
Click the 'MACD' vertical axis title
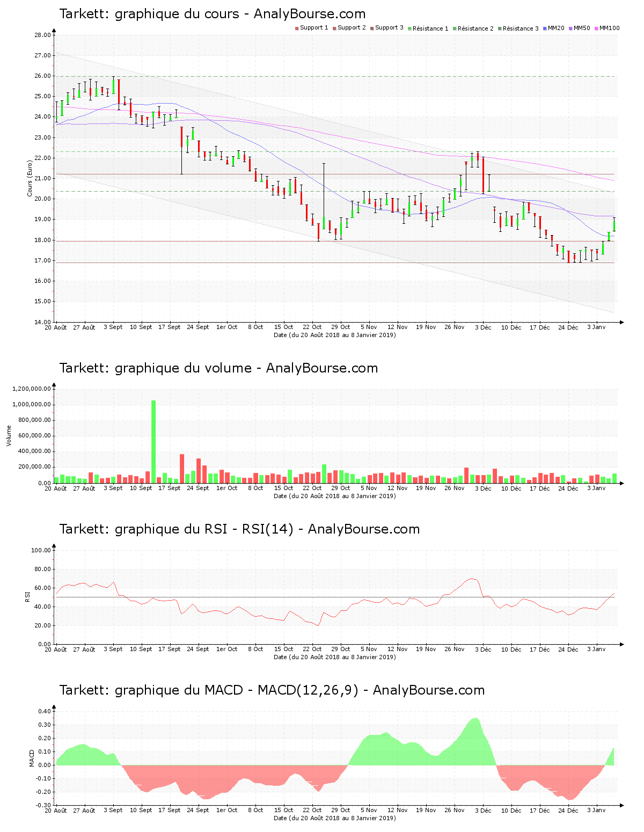[32, 758]
